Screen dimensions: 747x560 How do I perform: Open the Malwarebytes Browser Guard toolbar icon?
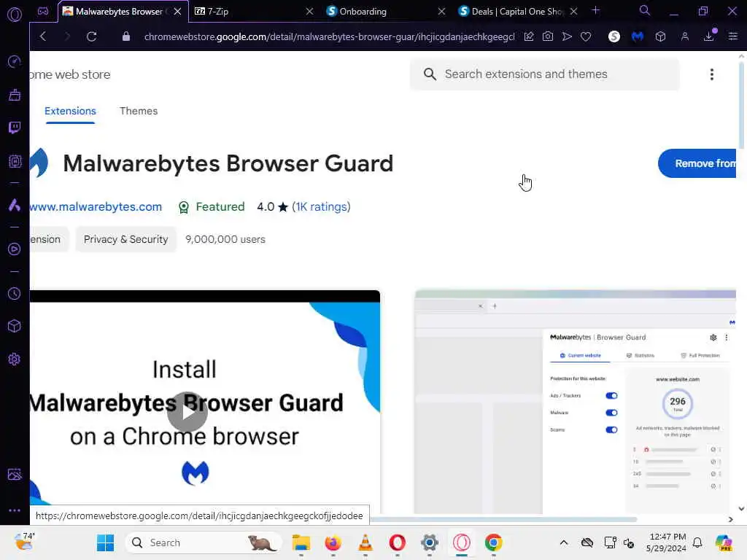tap(638, 36)
